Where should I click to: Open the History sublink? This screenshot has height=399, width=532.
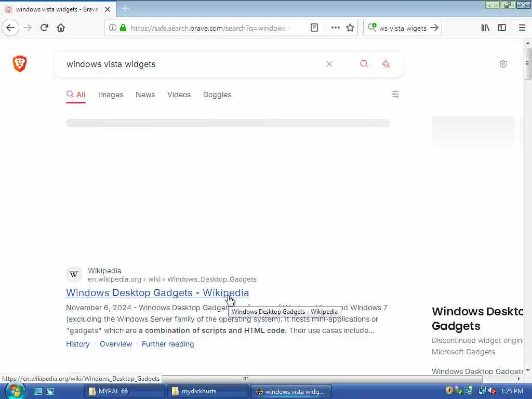(x=78, y=344)
